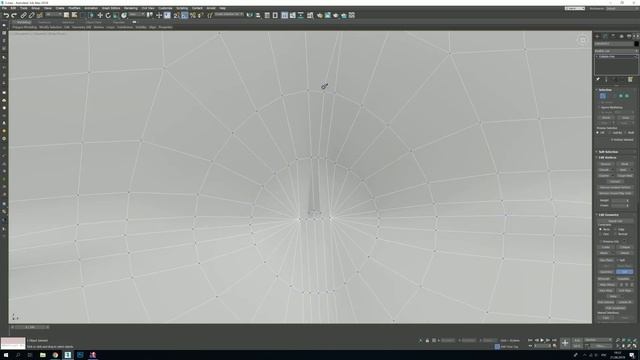
Task: Click the Play Animation button
Action: click(x=542, y=340)
